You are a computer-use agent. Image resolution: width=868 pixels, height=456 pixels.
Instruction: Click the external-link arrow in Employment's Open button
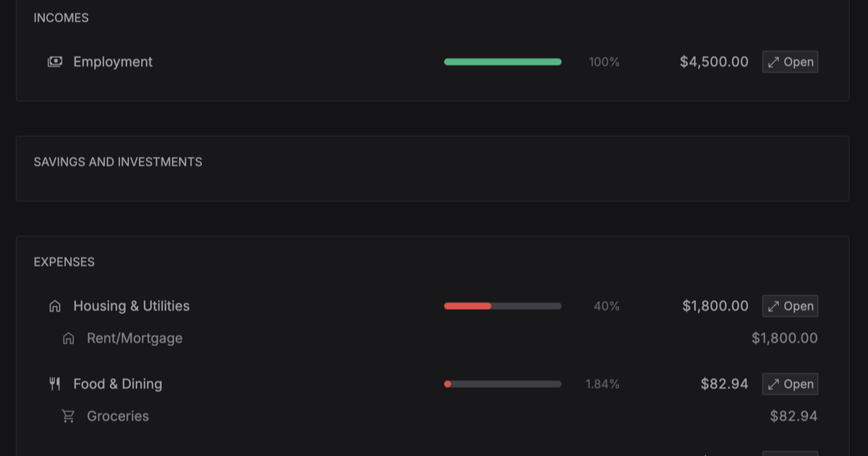[774, 62]
